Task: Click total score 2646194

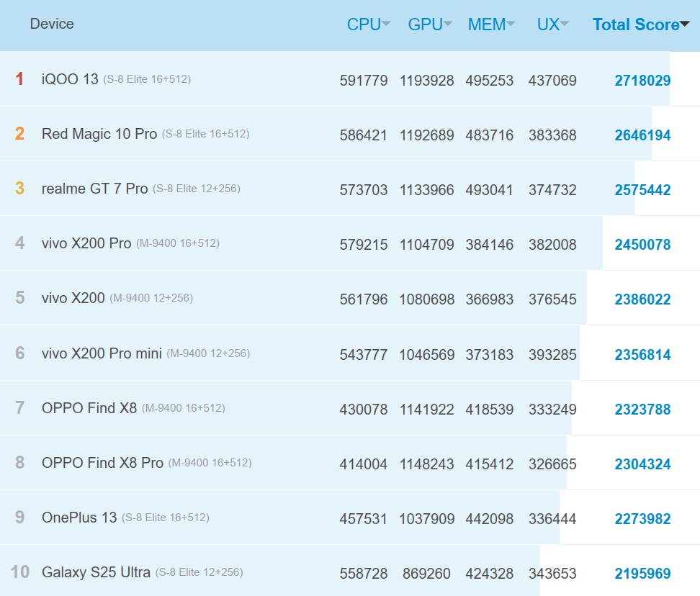Action: pyautogui.click(x=642, y=135)
